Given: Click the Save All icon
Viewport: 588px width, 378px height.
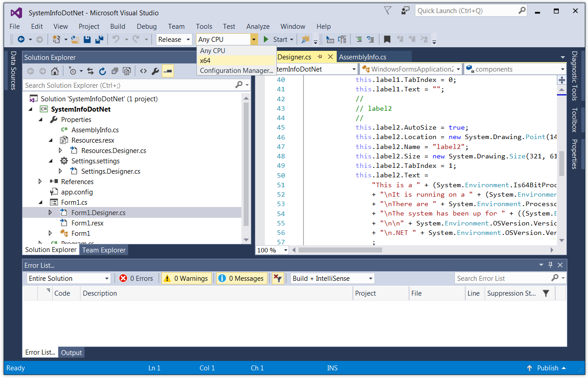Looking at the screenshot, I should [99, 40].
